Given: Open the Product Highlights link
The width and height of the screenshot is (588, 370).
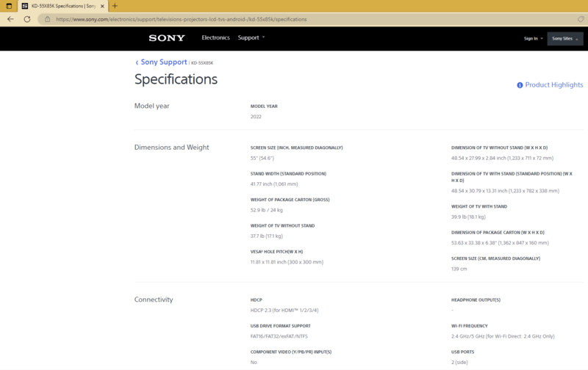Looking at the screenshot, I should click(x=554, y=85).
